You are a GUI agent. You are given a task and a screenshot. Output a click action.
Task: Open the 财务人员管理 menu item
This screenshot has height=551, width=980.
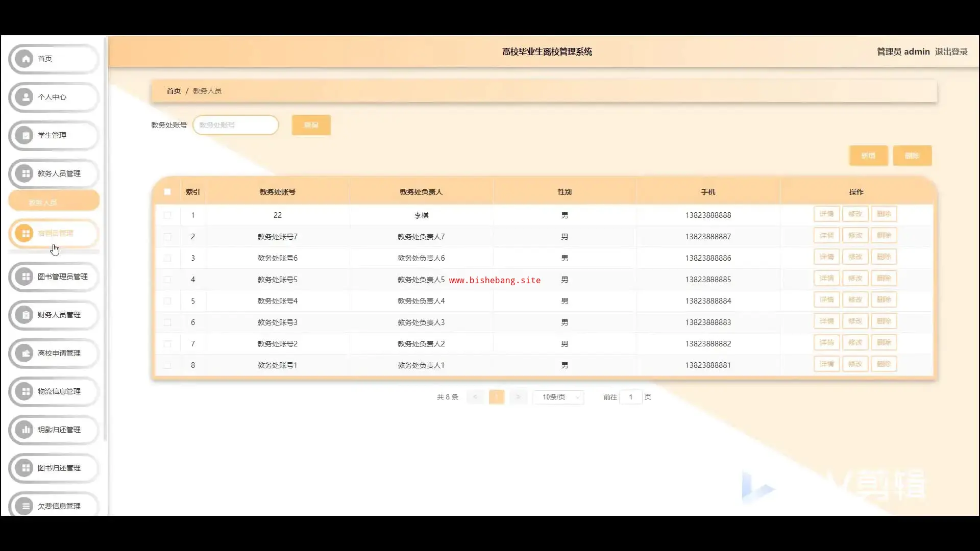point(59,315)
